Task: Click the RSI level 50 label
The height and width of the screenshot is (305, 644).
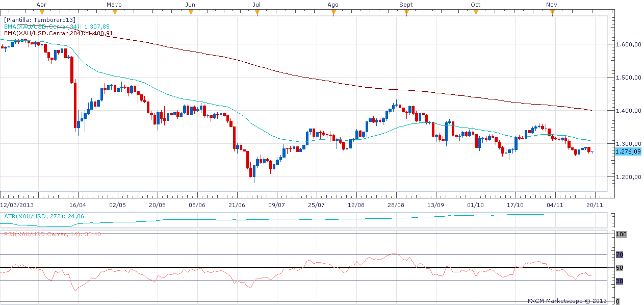Action: pos(619,268)
